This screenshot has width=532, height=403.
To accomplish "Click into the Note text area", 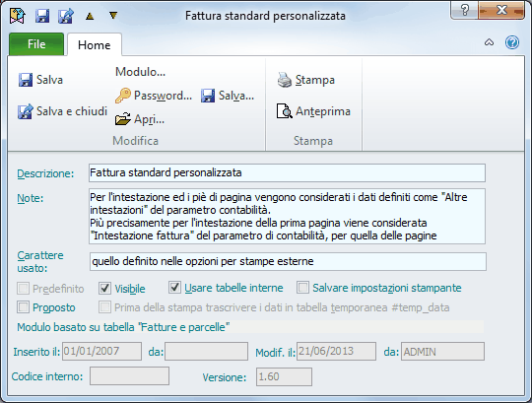I will pyautogui.click(x=287, y=216).
